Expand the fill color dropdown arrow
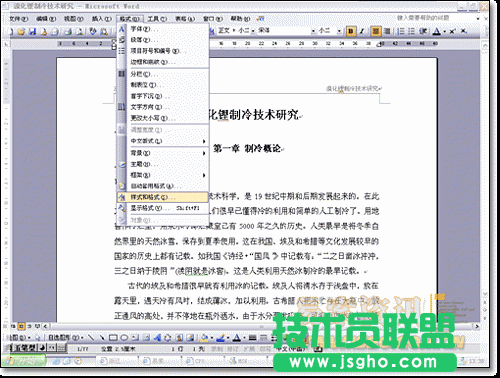Image resolution: width=500 pixels, height=378 pixels. pyautogui.click(x=212, y=338)
